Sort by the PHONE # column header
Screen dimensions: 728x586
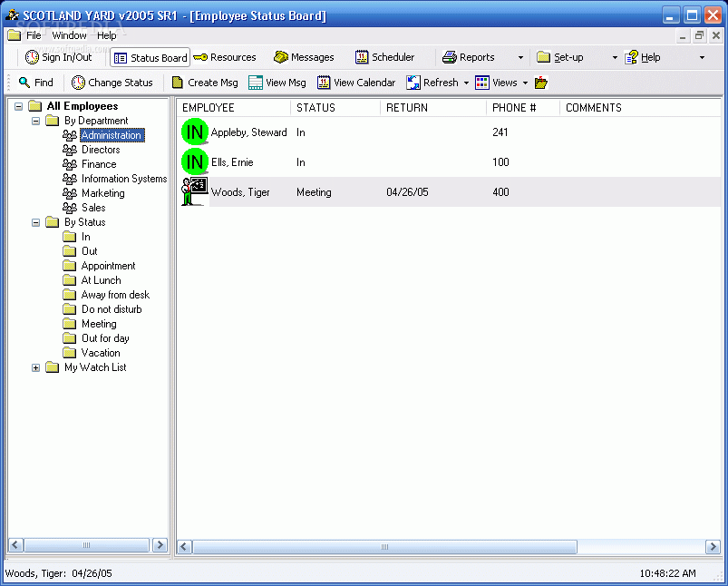tap(523, 108)
